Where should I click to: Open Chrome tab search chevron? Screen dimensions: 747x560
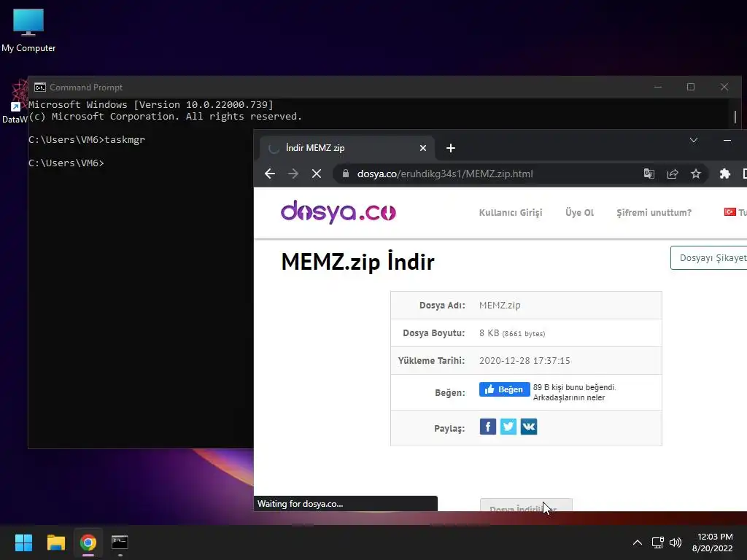pyautogui.click(x=694, y=140)
